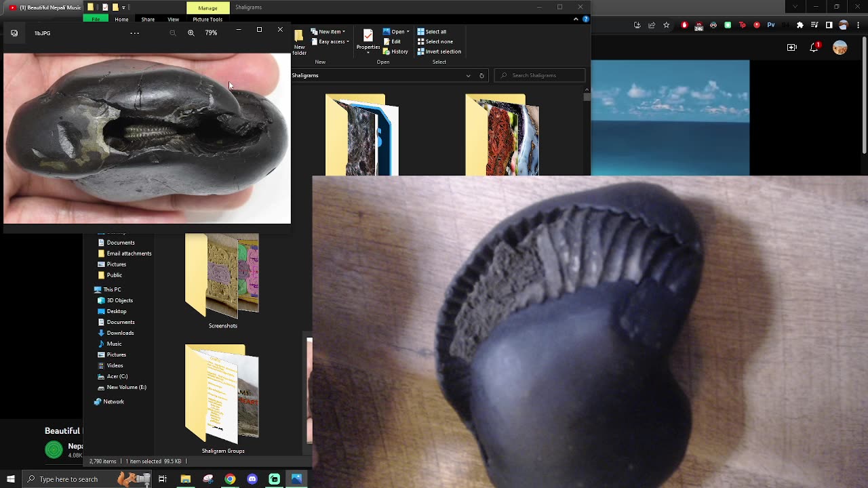Open YouTube notifications bell

click(814, 47)
